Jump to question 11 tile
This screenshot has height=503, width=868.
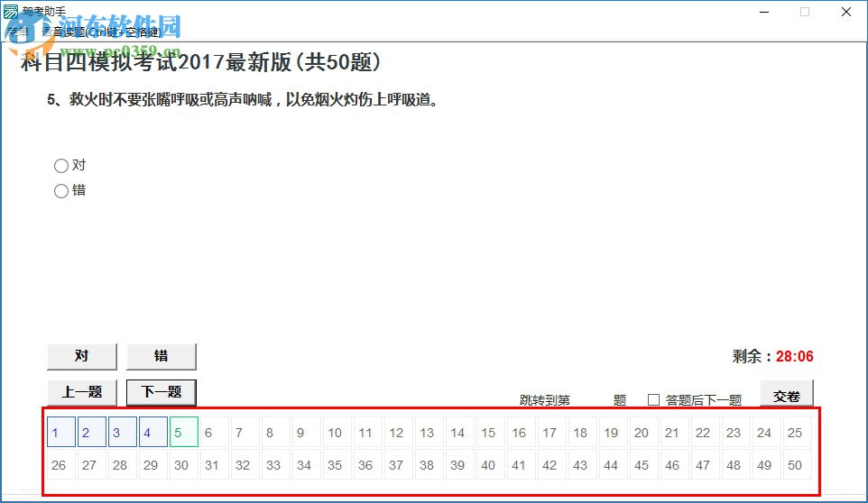tap(368, 433)
